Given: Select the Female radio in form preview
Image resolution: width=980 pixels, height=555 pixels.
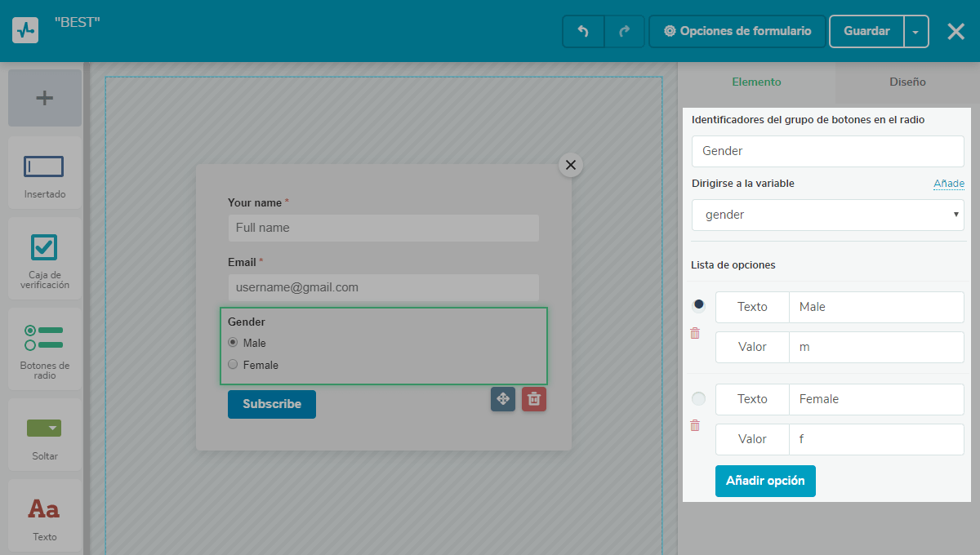Looking at the screenshot, I should [x=233, y=365].
